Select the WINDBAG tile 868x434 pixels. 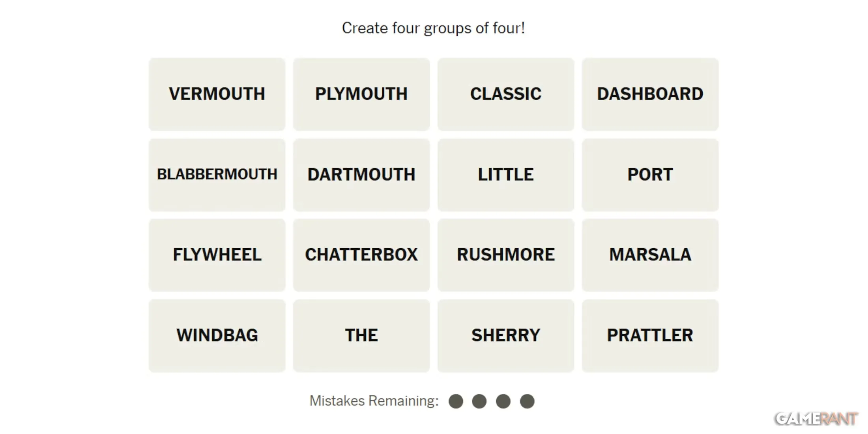[x=217, y=336]
